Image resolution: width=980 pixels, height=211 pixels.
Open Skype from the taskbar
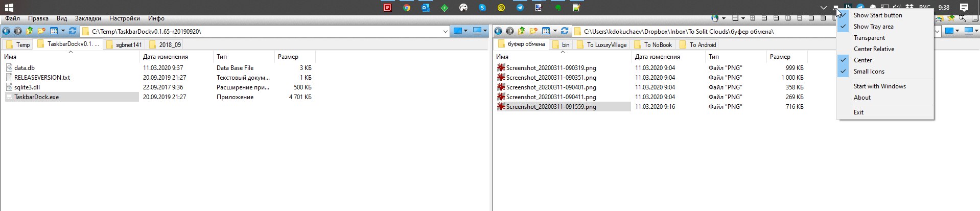point(482,8)
